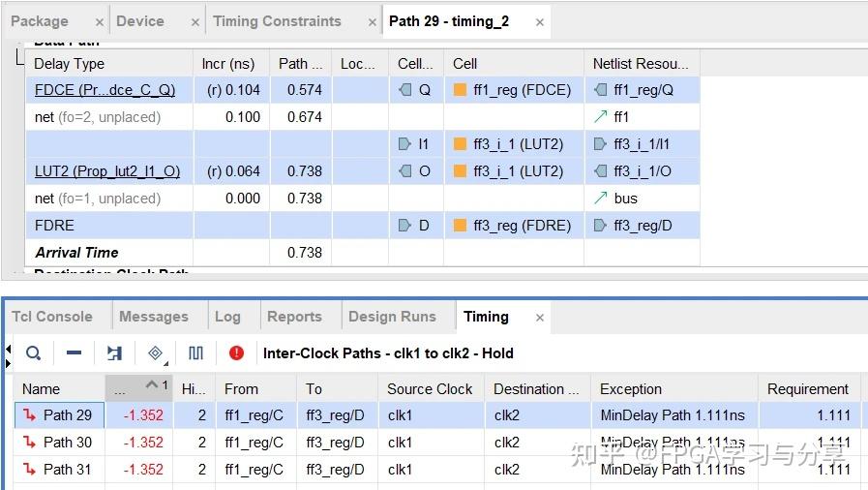Click the diamond-shaped icon with dropdown in Timing toolbar
Viewport: 868px width, 490px height.
tap(155, 353)
